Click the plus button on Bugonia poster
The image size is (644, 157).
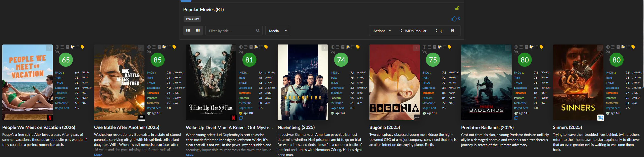(x=417, y=48)
